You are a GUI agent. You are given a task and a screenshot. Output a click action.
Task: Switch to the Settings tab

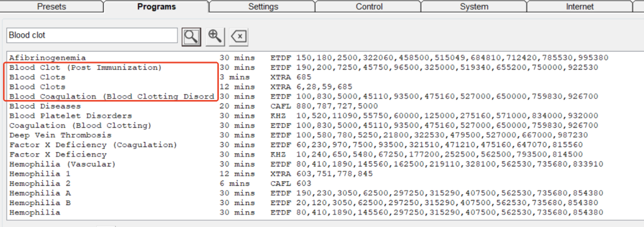click(263, 6)
